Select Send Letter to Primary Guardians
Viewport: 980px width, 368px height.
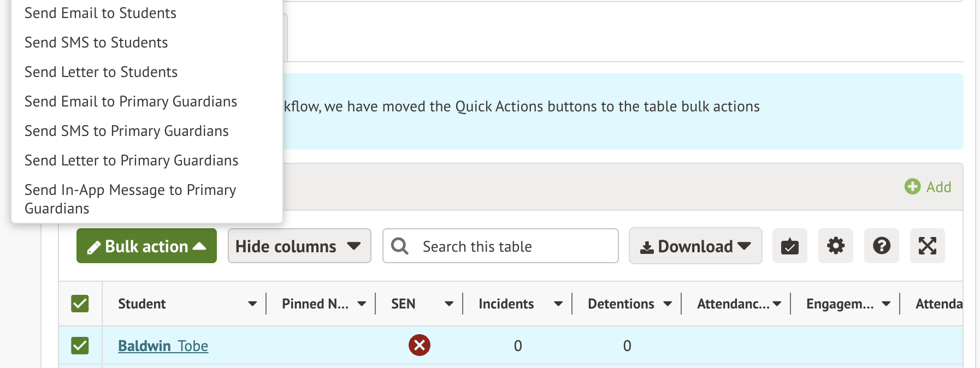click(132, 161)
